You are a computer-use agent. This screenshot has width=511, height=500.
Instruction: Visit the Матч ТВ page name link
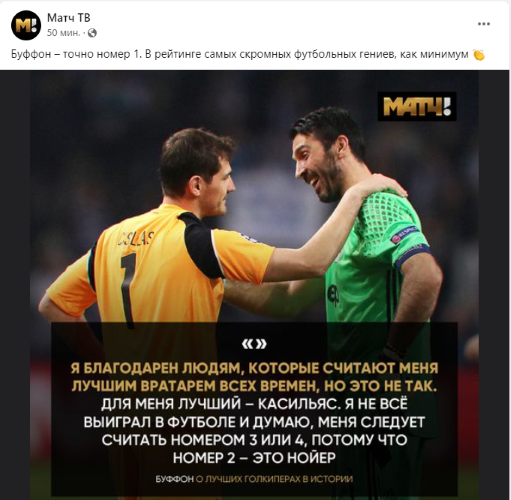coord(69,18)
